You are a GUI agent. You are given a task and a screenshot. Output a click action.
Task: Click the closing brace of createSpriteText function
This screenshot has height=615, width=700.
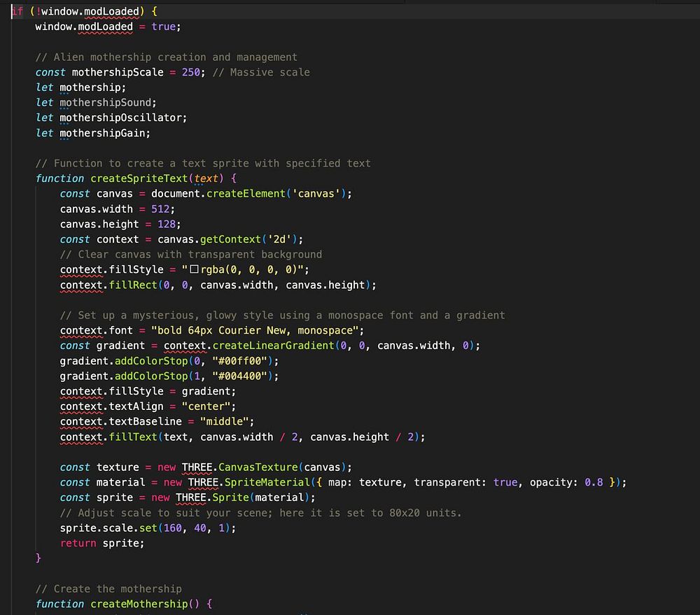coord(38,558)
